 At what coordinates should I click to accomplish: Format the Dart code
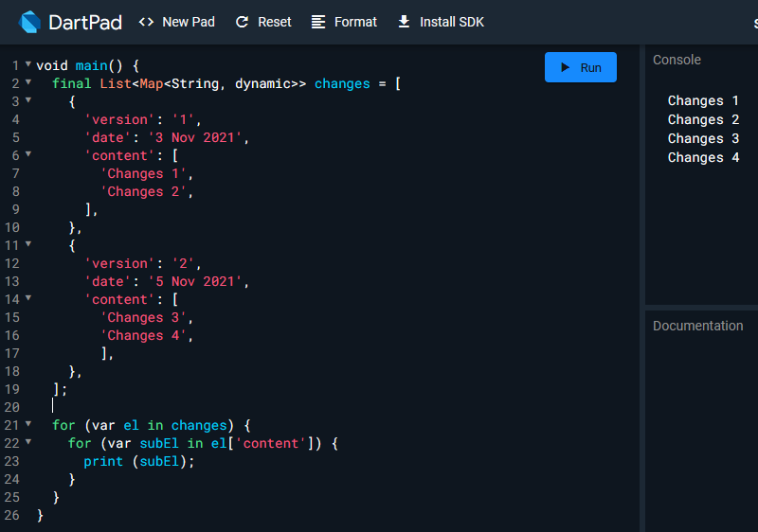point(344,22)
